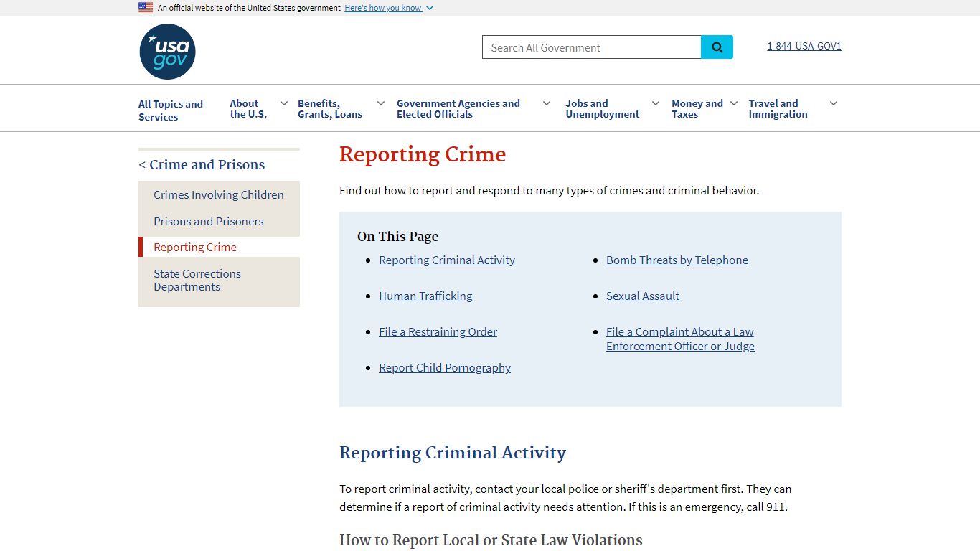The image size is (980, 551).
Task: Expand "Here's how you know" chevron
Action: tap(430, 8)
